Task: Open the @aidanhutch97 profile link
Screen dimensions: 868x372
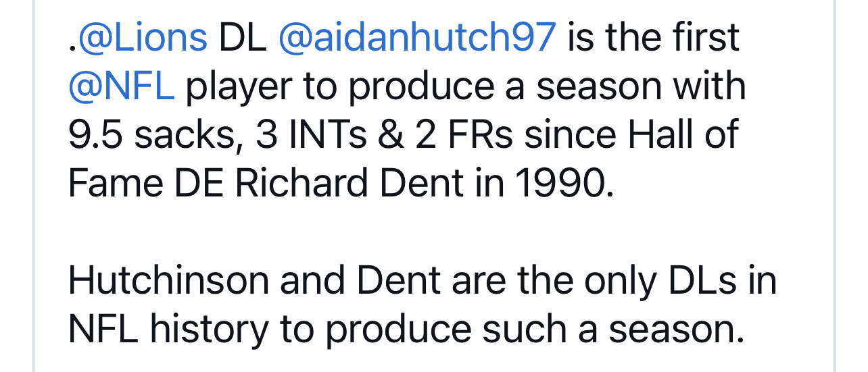Action: [x=416, y=38]
